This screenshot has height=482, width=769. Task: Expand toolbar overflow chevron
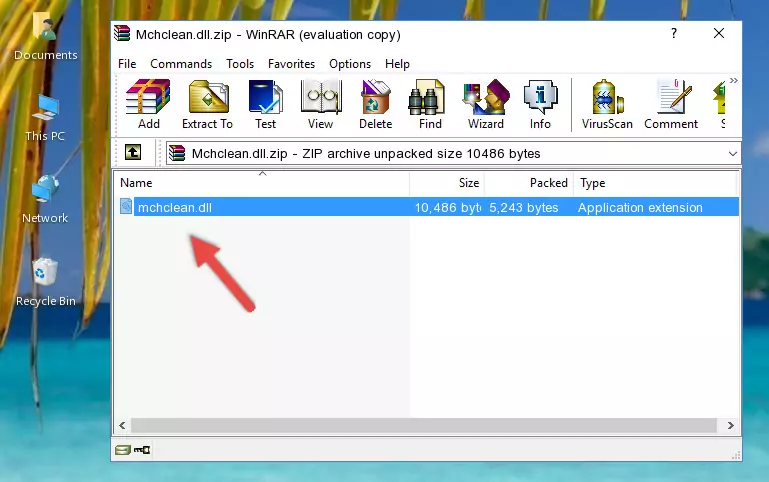click(x=733, y=80)
